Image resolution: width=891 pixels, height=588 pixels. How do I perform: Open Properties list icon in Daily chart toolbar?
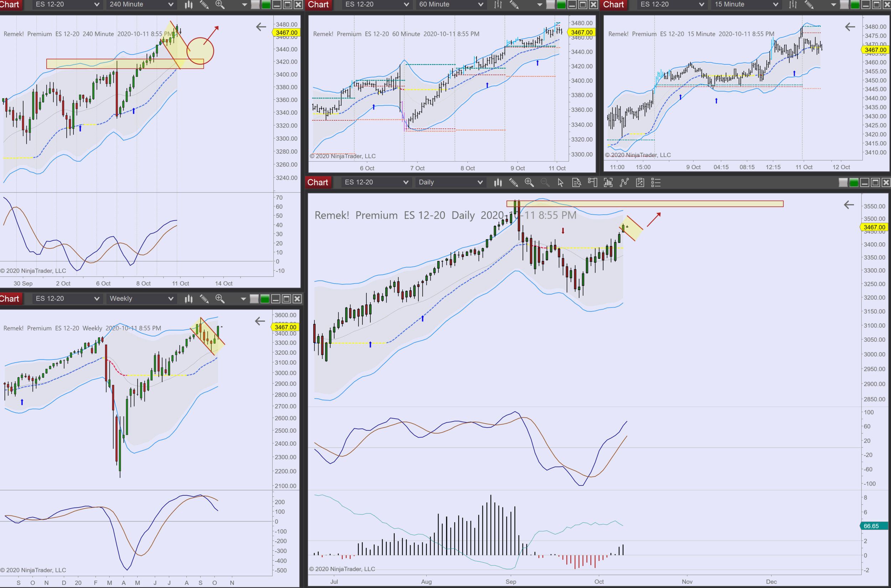656,182
